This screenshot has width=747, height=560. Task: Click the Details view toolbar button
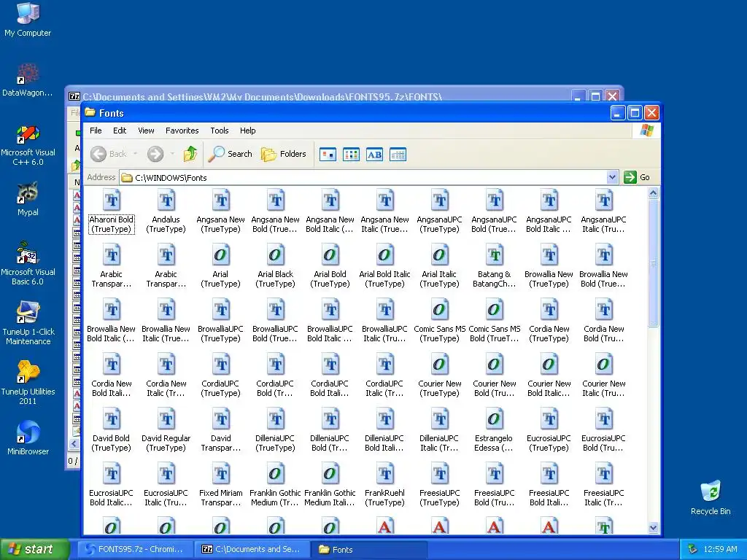click(x=398, y=155)
